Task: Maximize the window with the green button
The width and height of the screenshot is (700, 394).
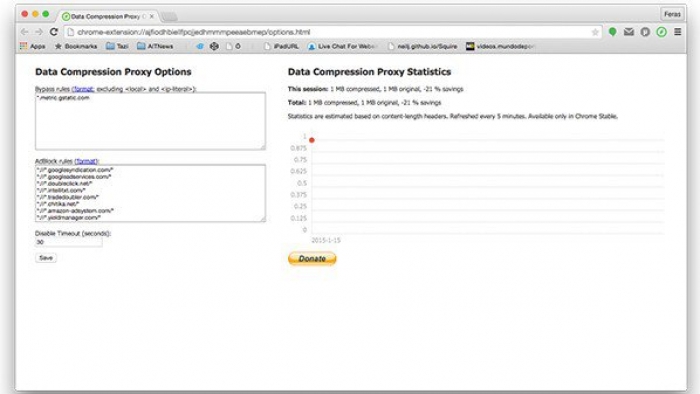Action: tap(46, 14)
